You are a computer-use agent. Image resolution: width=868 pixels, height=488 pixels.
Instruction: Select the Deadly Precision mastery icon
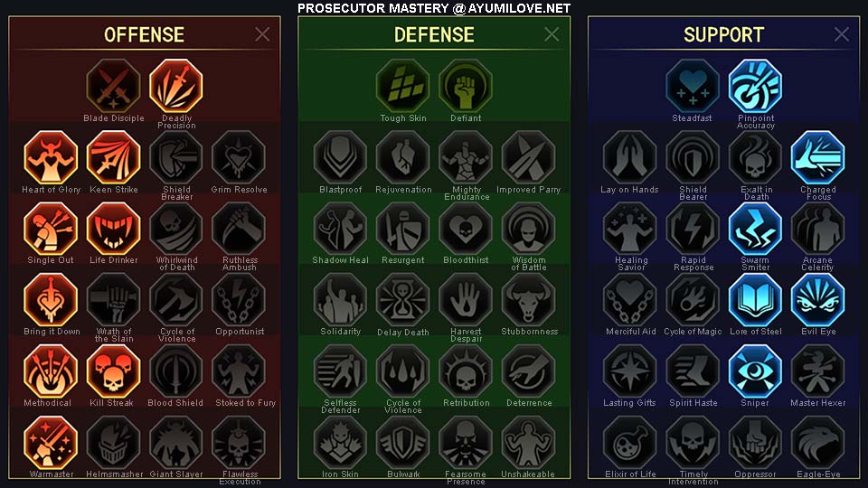point(176,87)
